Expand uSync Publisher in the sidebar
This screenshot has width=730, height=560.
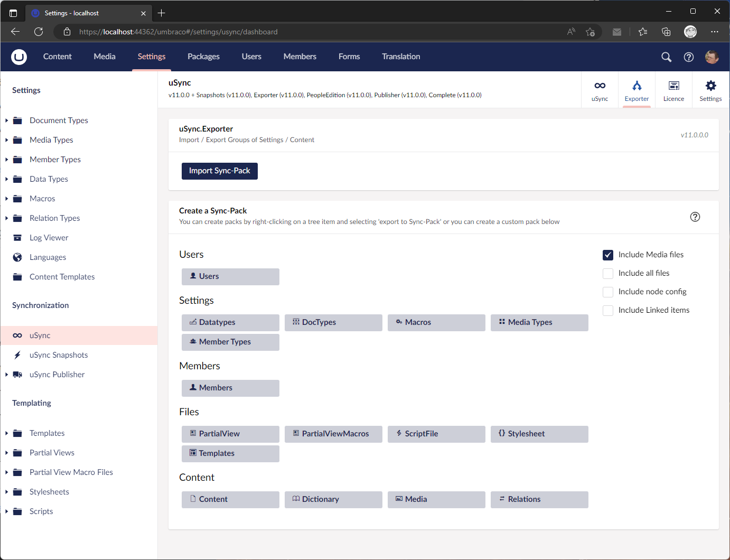[x=6, y=374]
